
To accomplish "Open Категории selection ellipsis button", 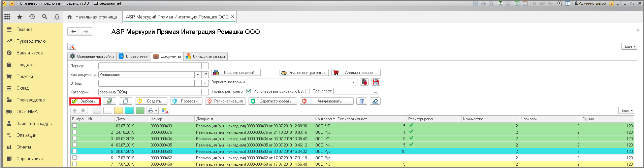I will 205,92.
